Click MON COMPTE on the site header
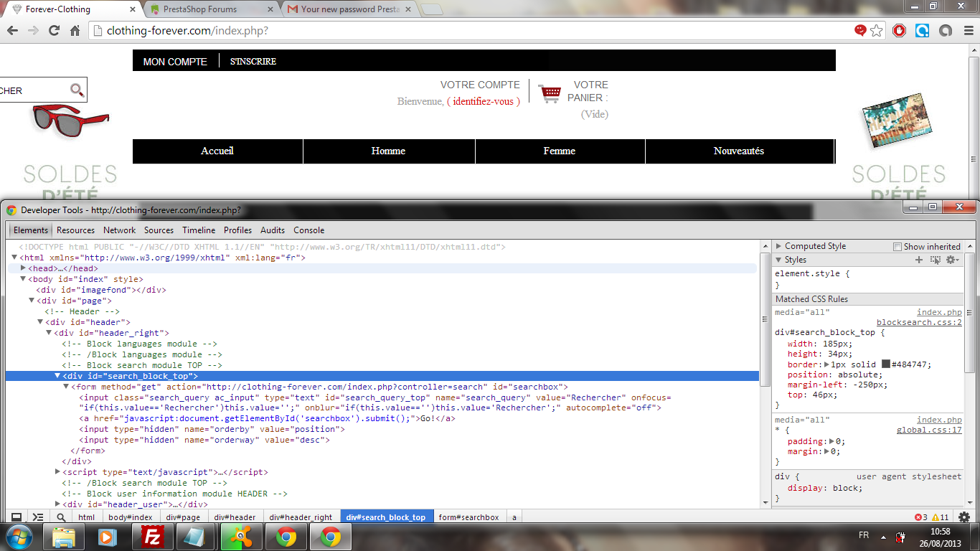 coord(175,62)
